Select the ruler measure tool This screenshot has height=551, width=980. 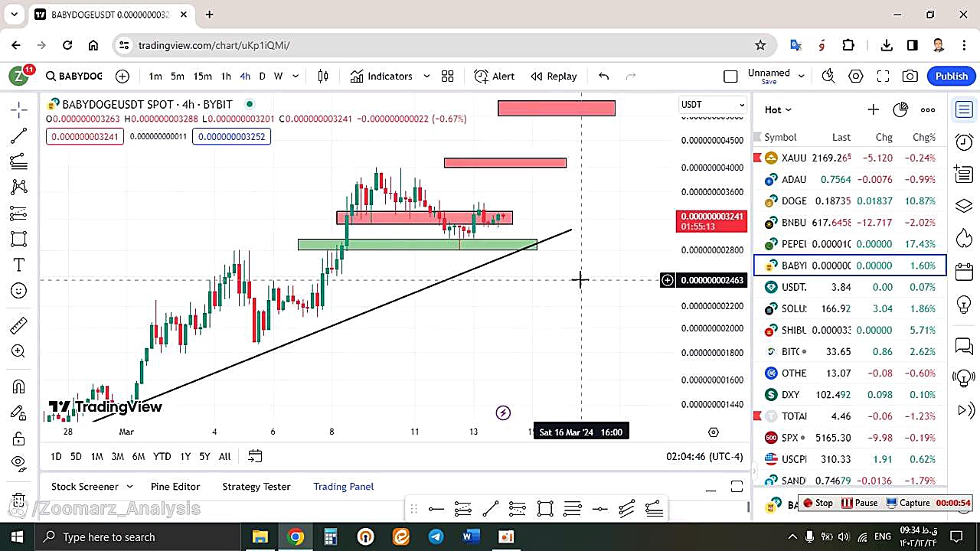pos(19,326)
